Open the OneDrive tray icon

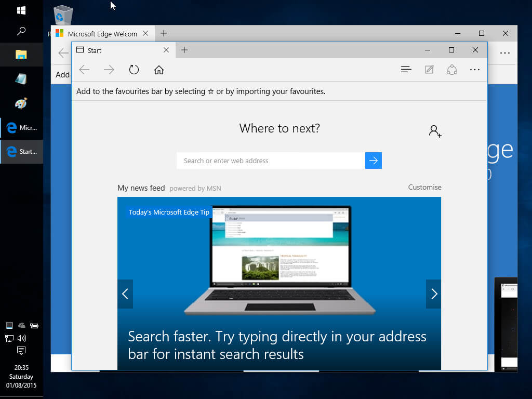[22, 326]
